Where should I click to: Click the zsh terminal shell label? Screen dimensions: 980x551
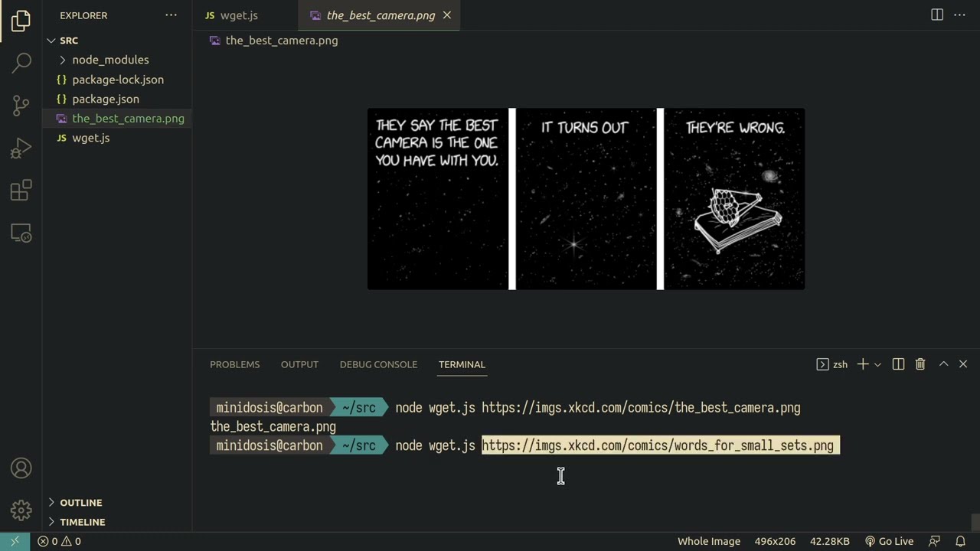coord(833,364)
